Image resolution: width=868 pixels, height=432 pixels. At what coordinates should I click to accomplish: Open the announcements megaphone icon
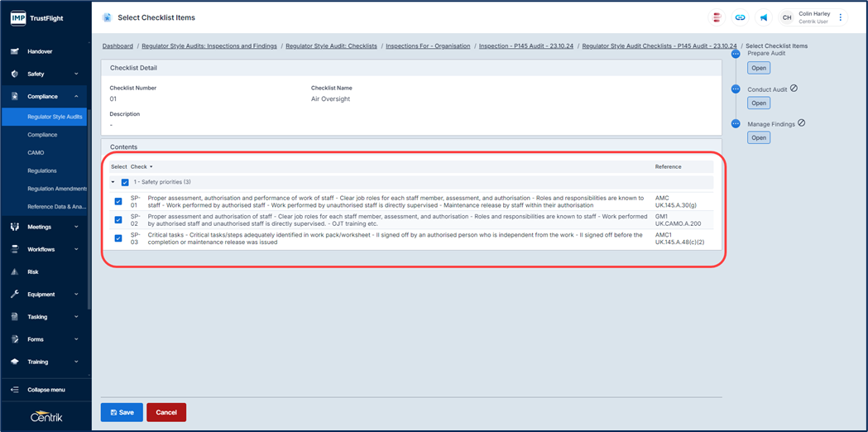(764, 17)
